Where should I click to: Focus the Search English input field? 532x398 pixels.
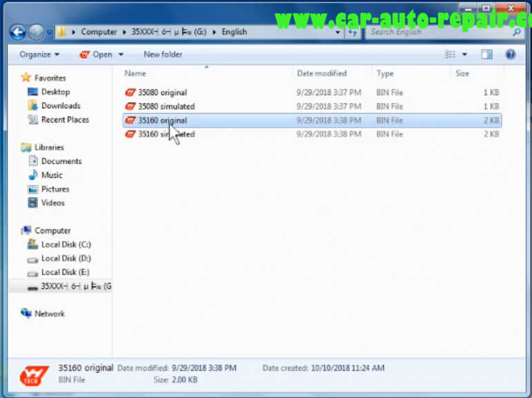click(439, 32)
